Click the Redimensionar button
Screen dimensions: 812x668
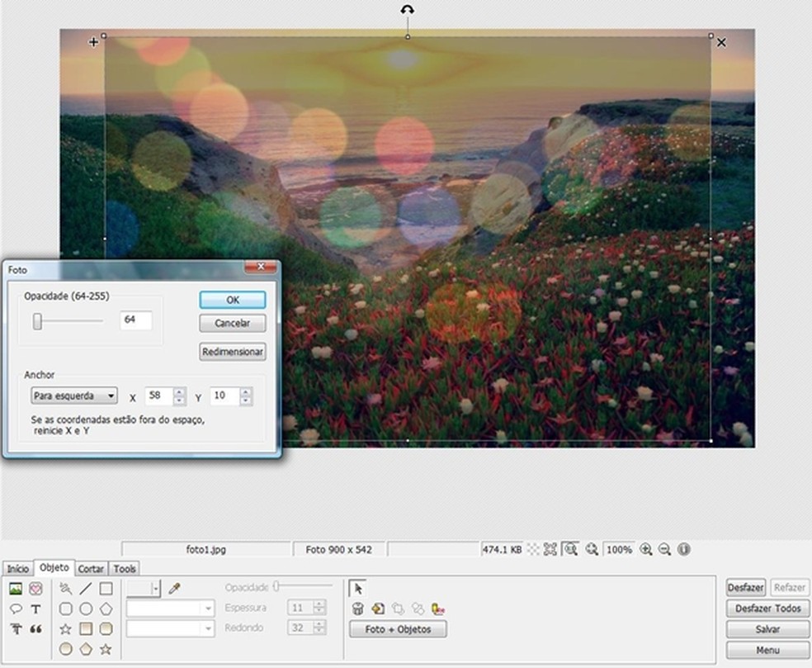tap(232, 352)
